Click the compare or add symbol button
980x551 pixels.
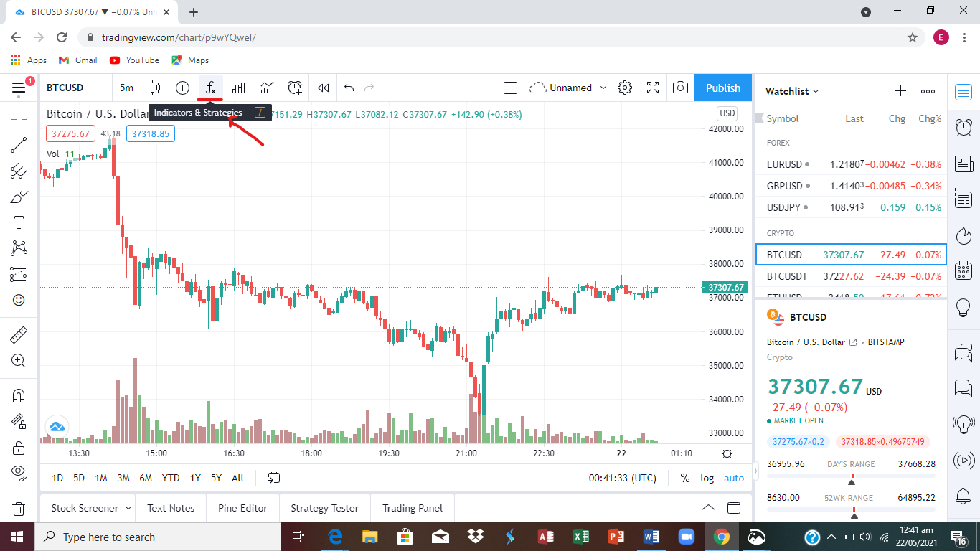pyautogui.click(x=182, y=88)
